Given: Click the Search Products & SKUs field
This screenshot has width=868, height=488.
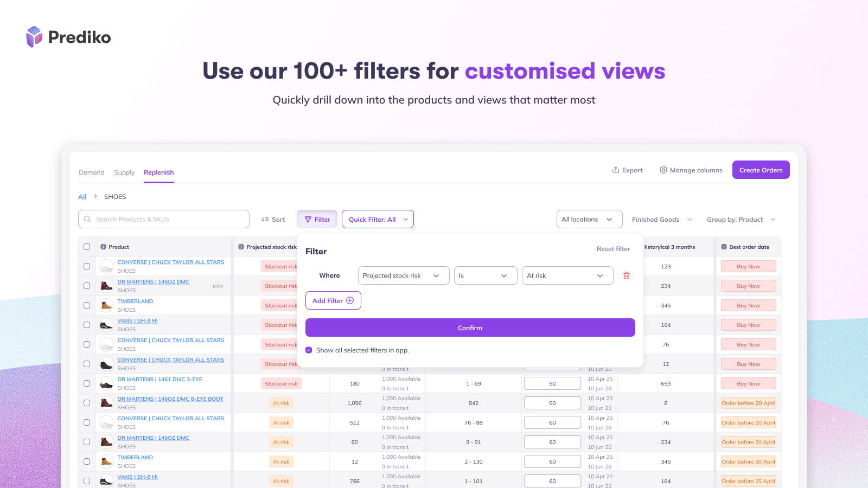Looking at the screenshot, I should pos(164,219).
